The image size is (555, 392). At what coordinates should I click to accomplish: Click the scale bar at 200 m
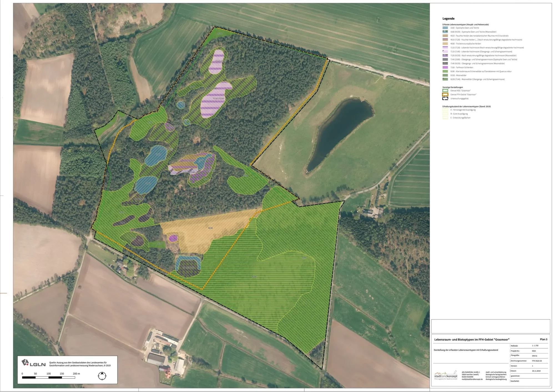[75, 377]
